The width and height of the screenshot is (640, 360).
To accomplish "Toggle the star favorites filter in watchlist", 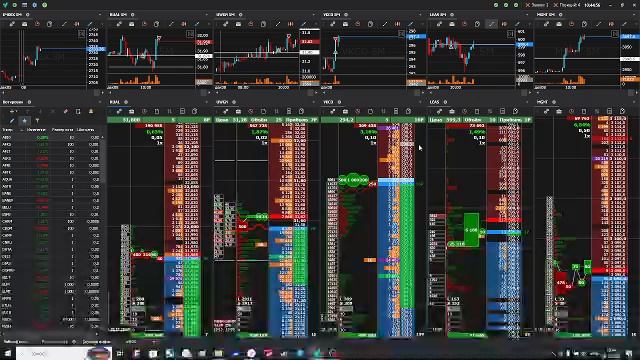I will click(24, 120).
